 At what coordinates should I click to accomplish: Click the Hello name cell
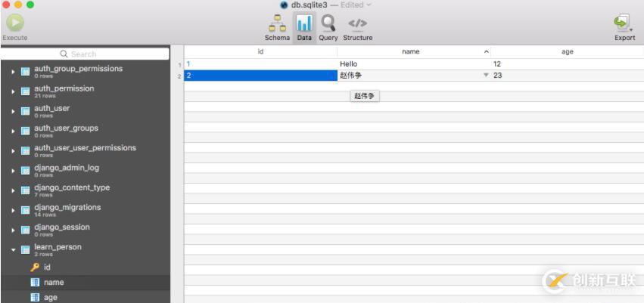[x=414, y=64]
